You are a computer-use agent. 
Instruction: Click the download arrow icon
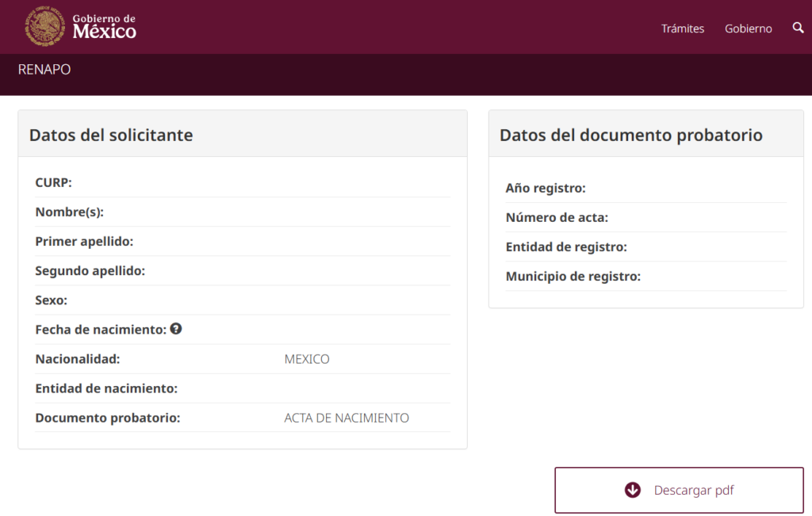coord(633,490)
